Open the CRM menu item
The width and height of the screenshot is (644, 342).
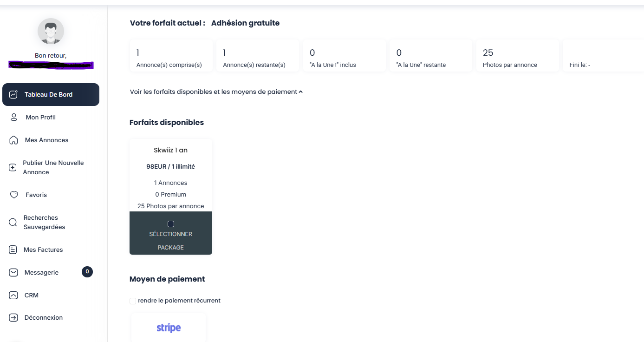click(x=32, y=295)
